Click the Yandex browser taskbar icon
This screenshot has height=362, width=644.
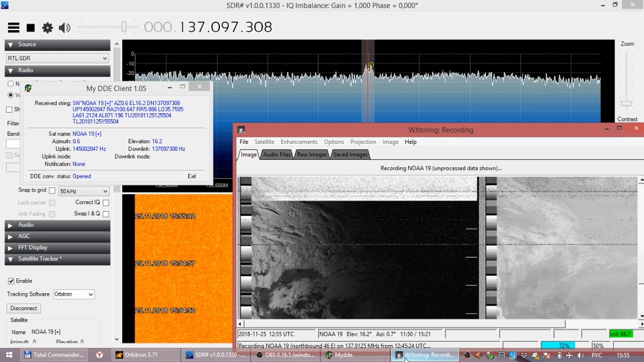click(100, 355)
